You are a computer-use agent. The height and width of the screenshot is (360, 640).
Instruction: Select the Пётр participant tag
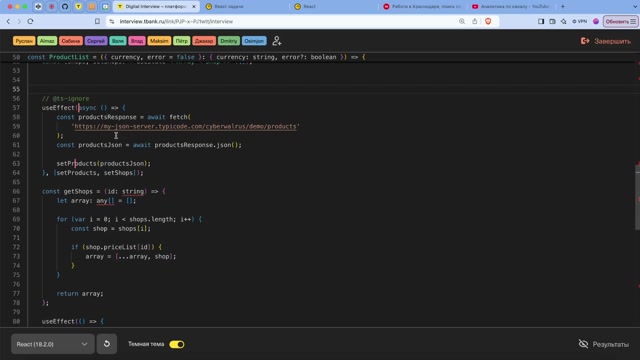point(182,41)
